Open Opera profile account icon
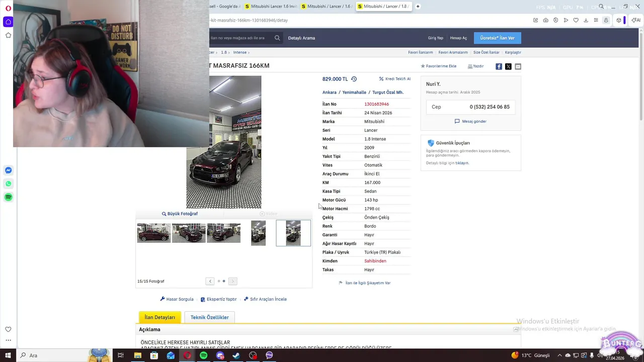 tap(606, 20)
